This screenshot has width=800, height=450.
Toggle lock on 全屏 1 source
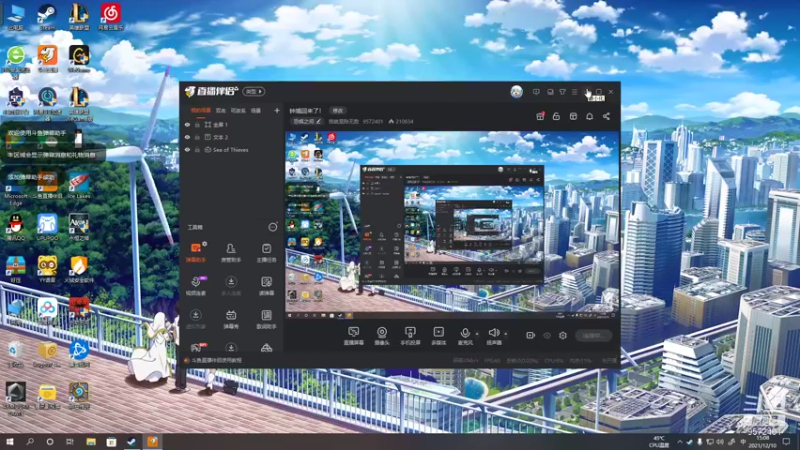coord(197,124)
